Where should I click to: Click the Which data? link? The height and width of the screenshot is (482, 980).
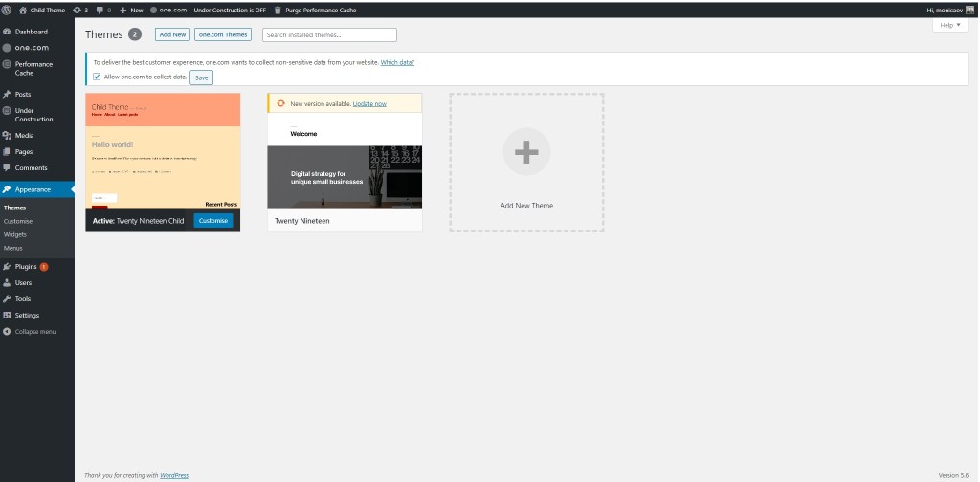point(397,62)
